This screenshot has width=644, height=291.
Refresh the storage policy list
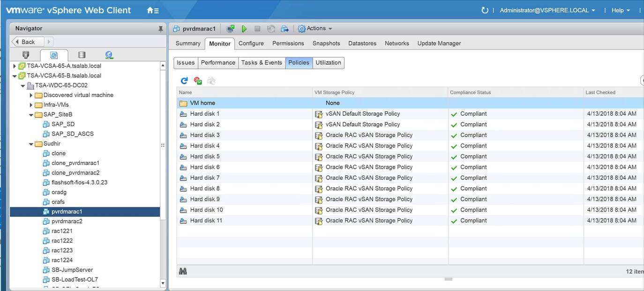point(184,81)
